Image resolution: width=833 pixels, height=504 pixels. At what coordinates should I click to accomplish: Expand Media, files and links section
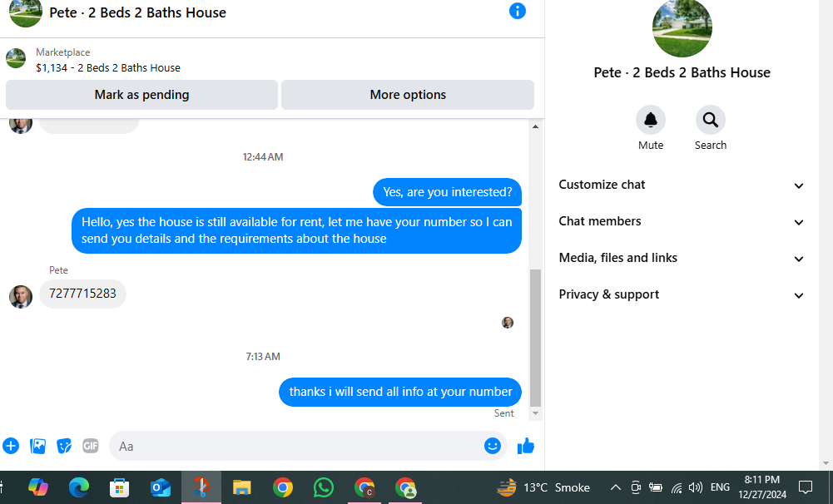(681, 258)
